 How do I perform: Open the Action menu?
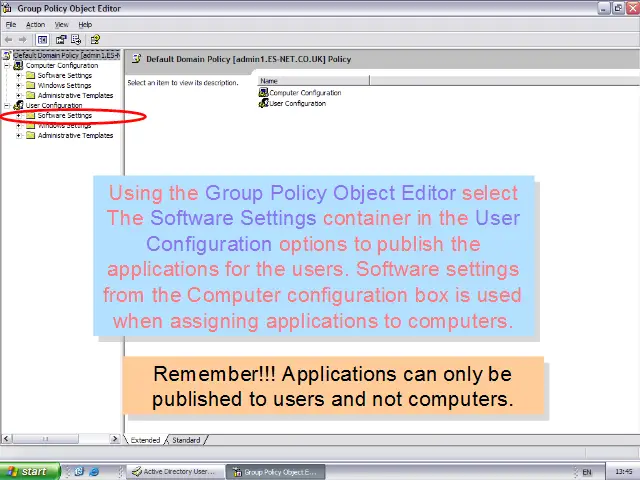click(x=35, y=24)
